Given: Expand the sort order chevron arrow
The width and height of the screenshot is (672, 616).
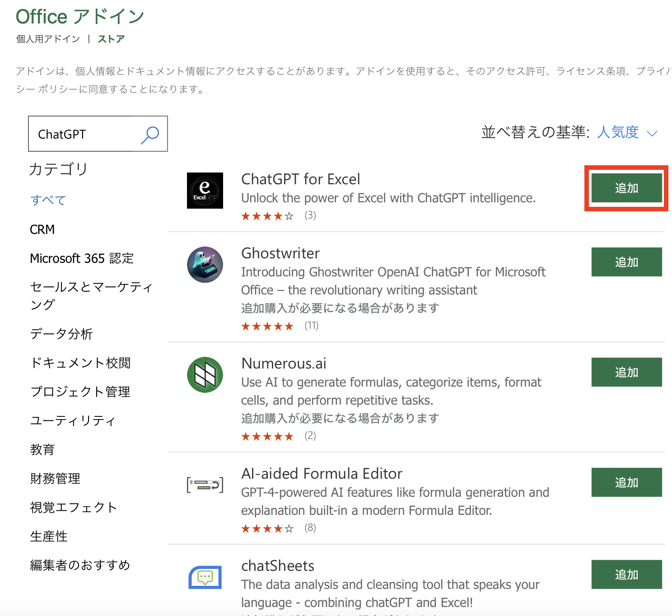Looking at the screenshot, I should [652, 133].
